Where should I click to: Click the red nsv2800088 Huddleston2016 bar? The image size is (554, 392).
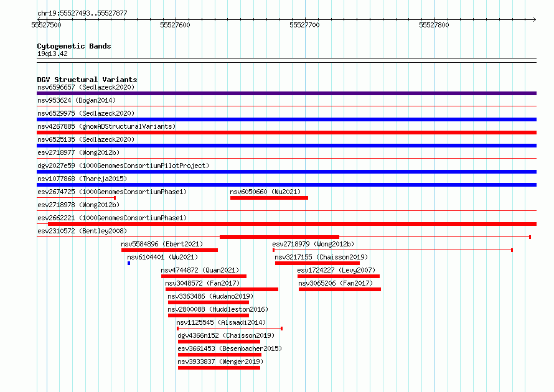point(209,315)
